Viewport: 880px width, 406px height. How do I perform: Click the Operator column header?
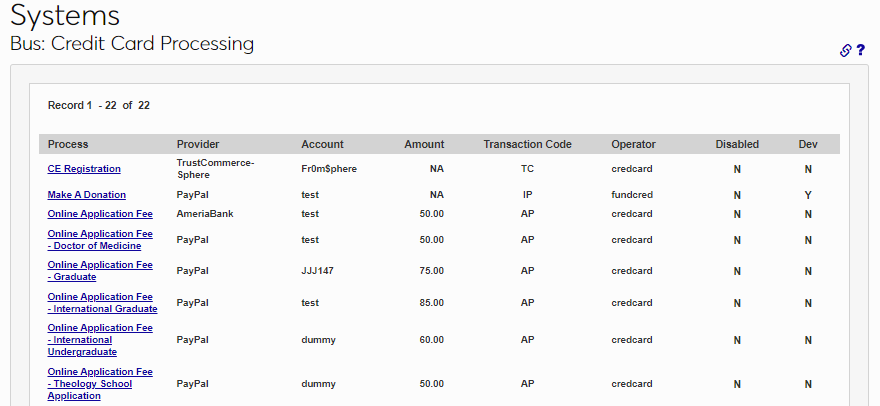pos(633,144)
